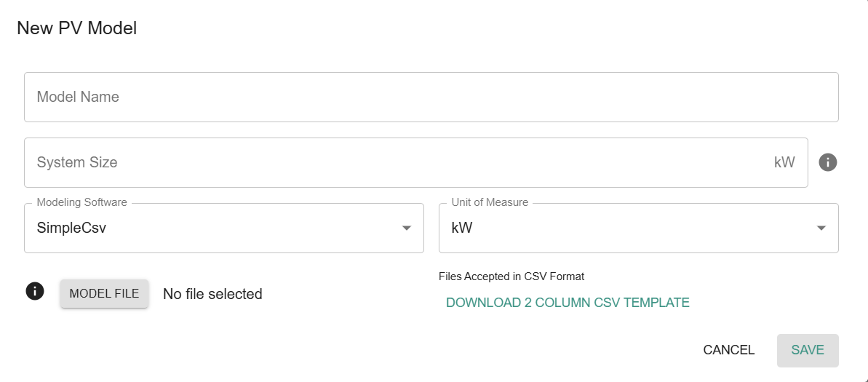Open the Unit of Measure dropdown arrow

pyautogui.click(x=821, y=228)
